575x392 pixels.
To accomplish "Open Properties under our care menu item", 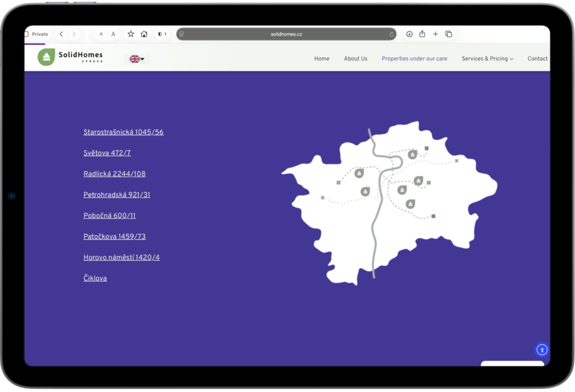I will 414,58.
